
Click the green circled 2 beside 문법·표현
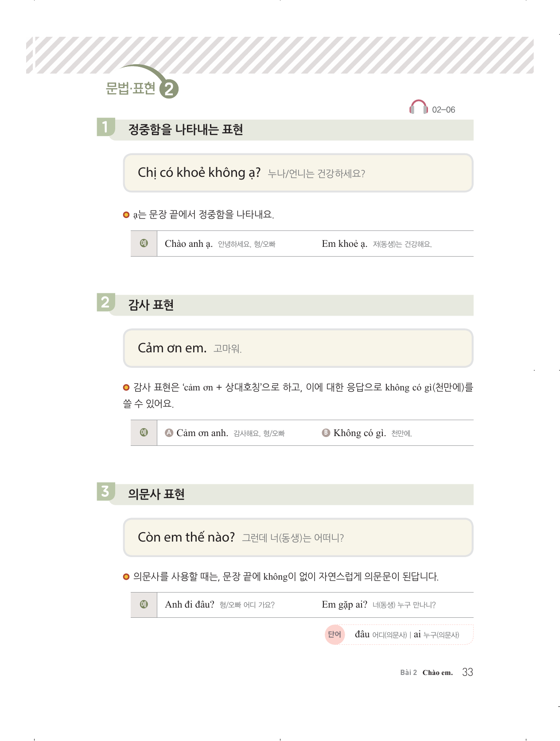169,89
